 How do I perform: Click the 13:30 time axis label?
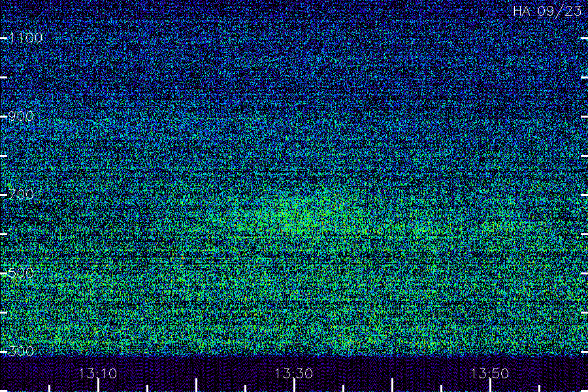[293, 373]
